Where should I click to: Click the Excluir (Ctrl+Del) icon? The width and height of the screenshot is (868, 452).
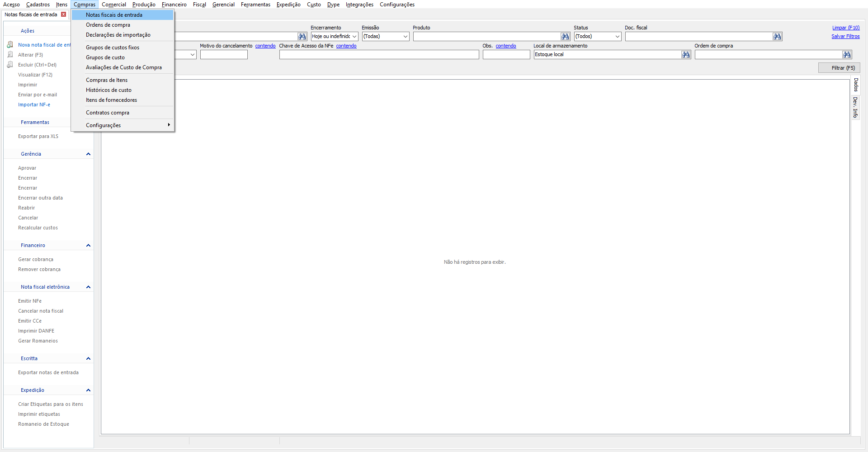coord(10,65)
